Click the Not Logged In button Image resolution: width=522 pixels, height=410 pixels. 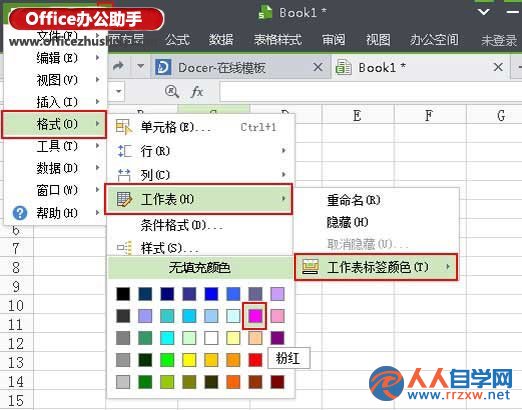pyautogui.click(x=499, y=40)
